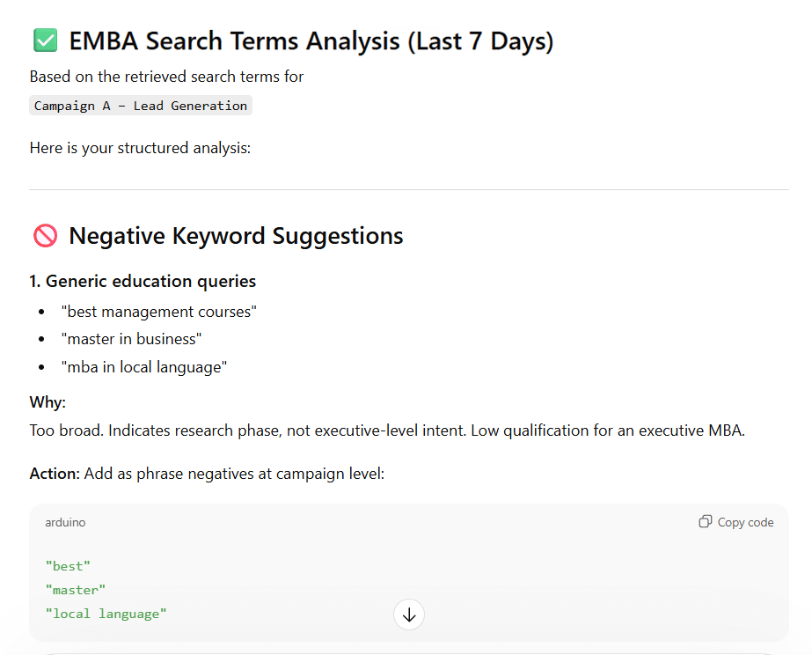
Task: Click the arduino language label on the code block
Action: point(65,522)
